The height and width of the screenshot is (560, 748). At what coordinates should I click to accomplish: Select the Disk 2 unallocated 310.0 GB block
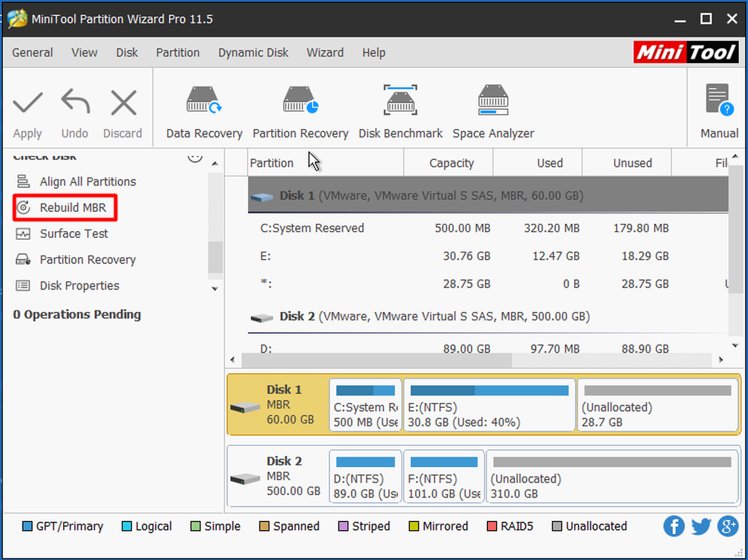pos(612,477)
